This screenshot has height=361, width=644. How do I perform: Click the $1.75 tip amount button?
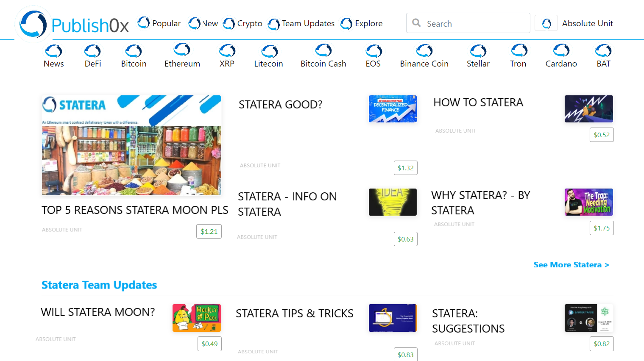pos(601,228)
